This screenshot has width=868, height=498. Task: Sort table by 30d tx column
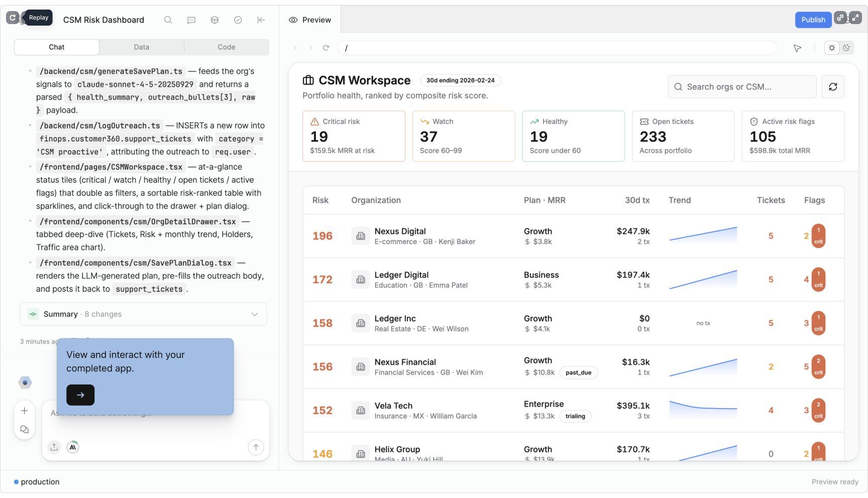click(637, 200)
